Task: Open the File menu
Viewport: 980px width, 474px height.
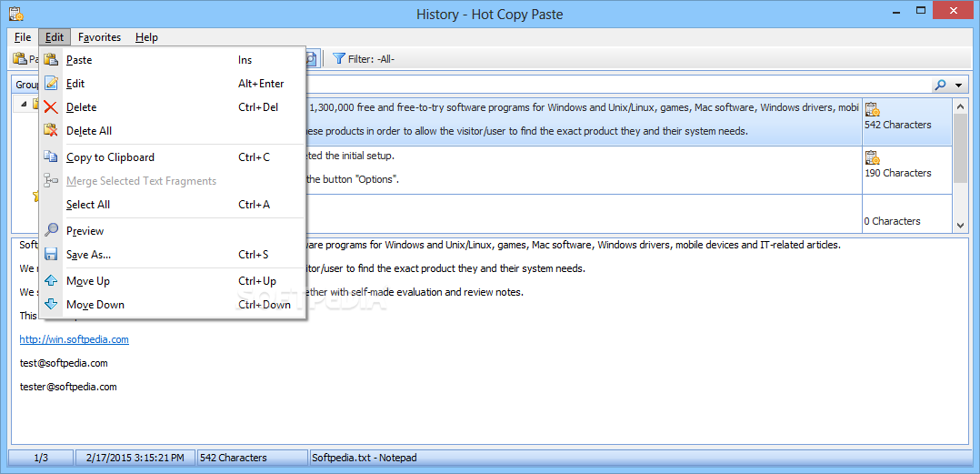Action: point(23,37)
